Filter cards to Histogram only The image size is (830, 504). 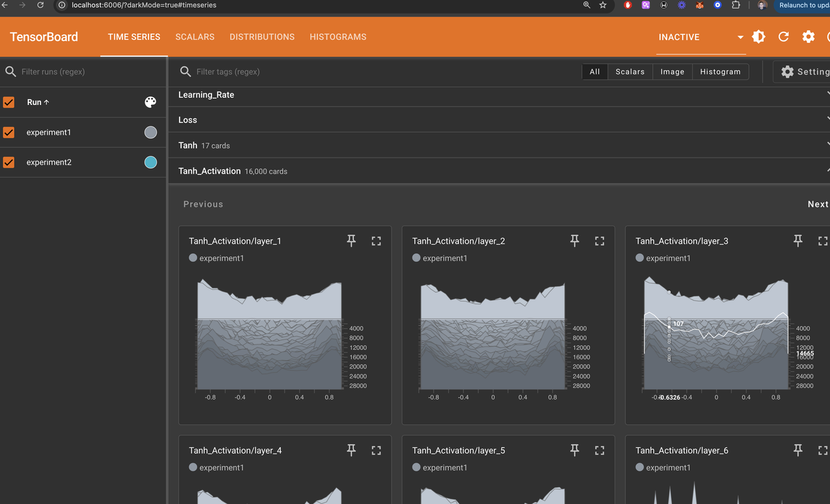click(x=720, y=72)
